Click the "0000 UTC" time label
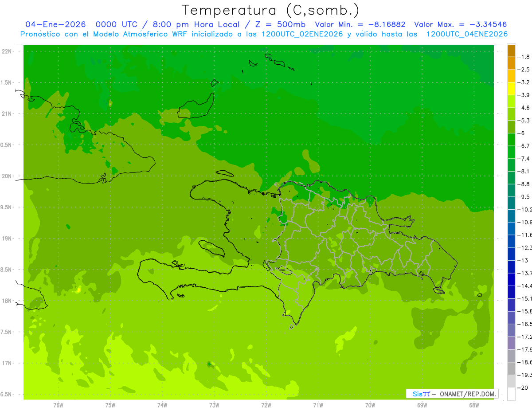Viewport: 532px width, 411px height. point(117,24)
